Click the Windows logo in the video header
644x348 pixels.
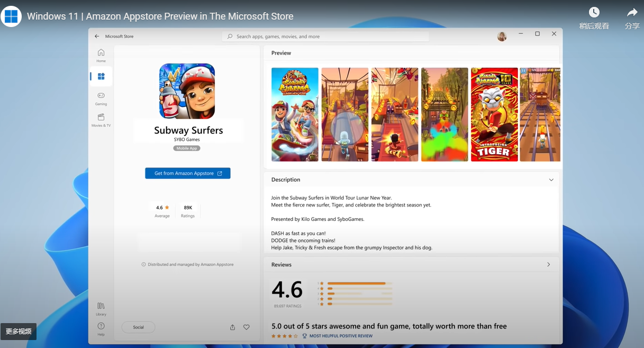(11, 16)
